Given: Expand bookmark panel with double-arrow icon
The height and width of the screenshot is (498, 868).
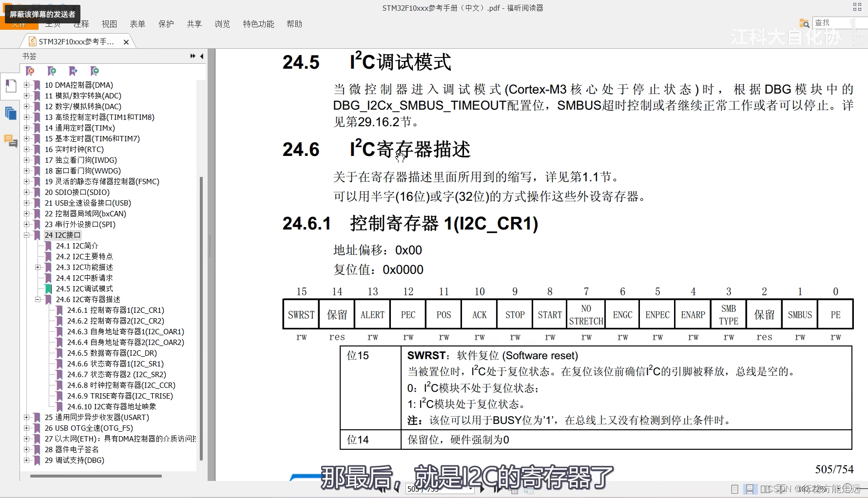Looking at the screenshot, I should (193, 56).
